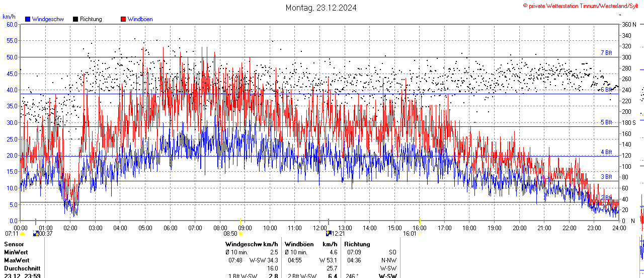Click the Windböen legend label
The width and height of the screenshot is (644, 278).
point(140,19)
